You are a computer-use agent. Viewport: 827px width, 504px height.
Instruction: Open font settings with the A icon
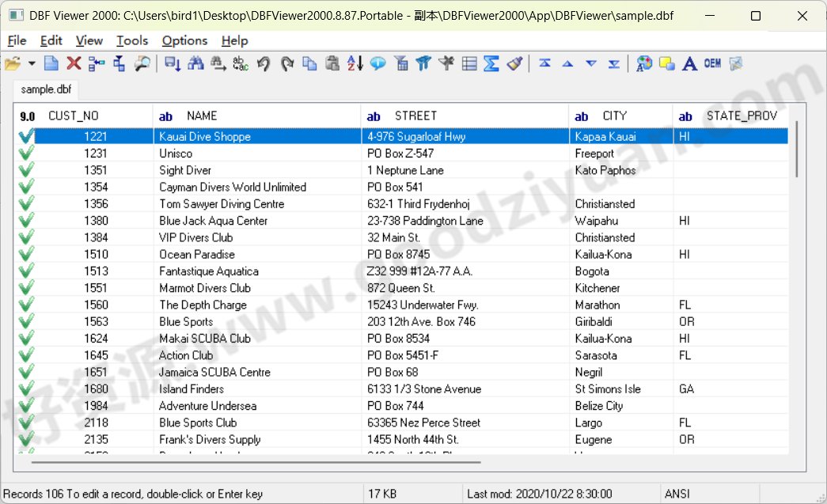click(x=689, y=64)
